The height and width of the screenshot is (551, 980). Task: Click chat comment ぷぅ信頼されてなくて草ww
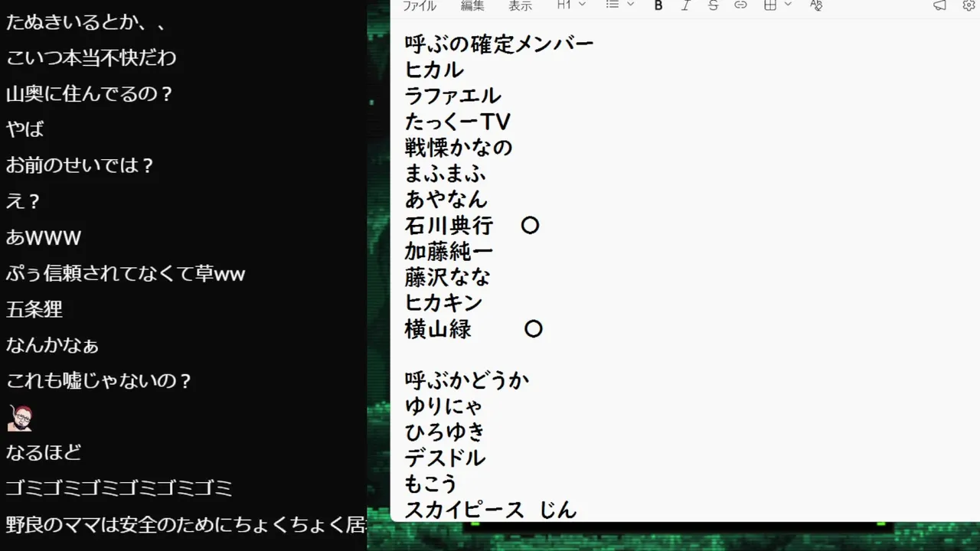[x=126, y=273]
